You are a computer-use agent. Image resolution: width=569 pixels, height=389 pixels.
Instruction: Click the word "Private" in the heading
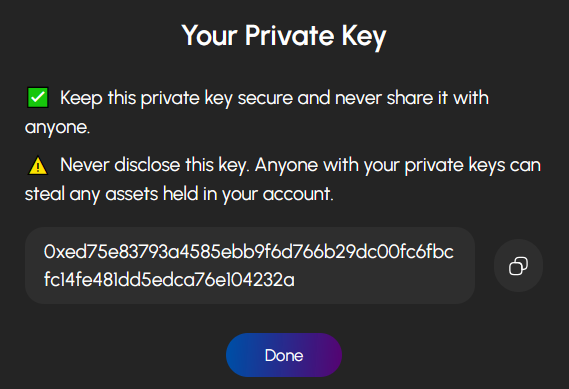[289, 36]
